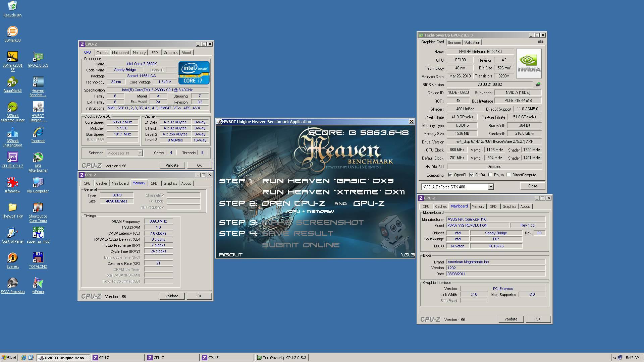Open About tab in Mainboard CPU-Z window
The width and height of the screenshot is (644, 362).
click(x=525, y=206)
